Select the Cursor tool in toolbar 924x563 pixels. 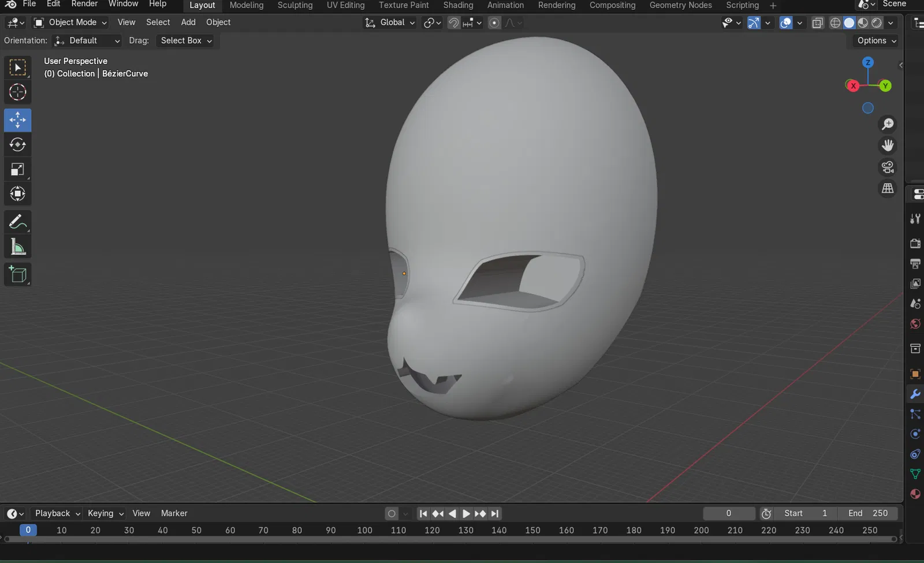(17, 92)
